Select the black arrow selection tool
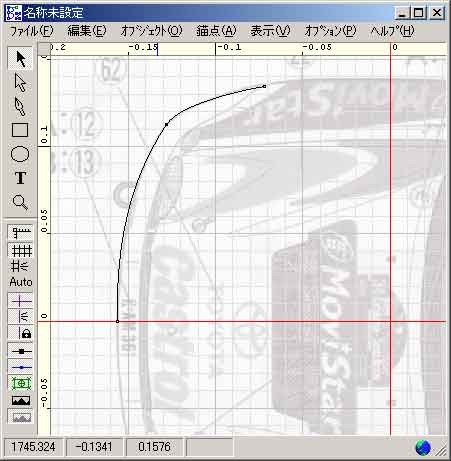Viewport: 451px width, 461px height. pos(20,59)
